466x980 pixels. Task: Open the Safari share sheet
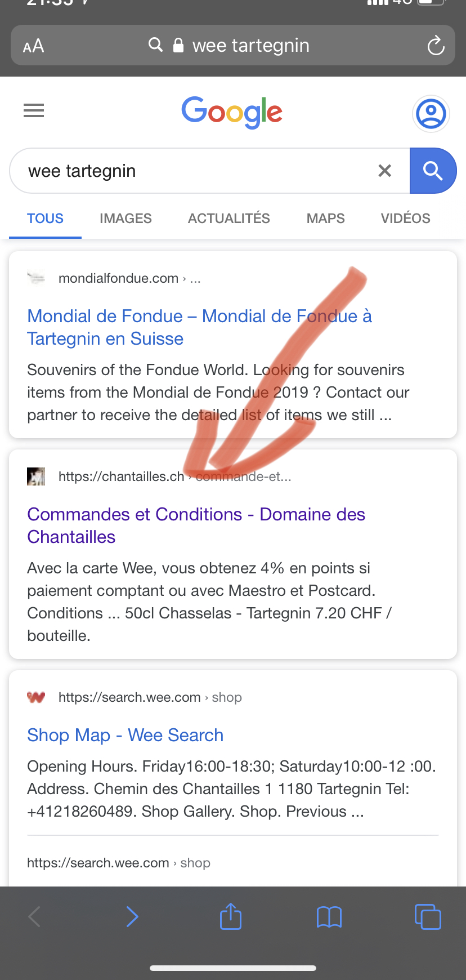tap(231, 916)
